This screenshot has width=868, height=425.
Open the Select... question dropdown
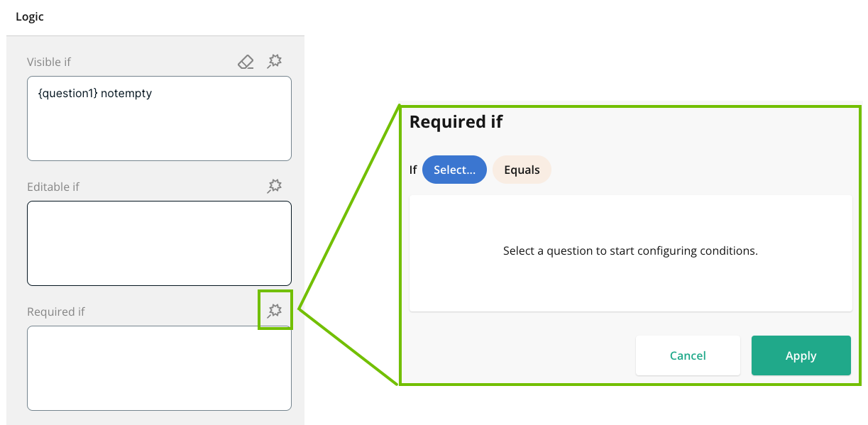coord(454,170)
